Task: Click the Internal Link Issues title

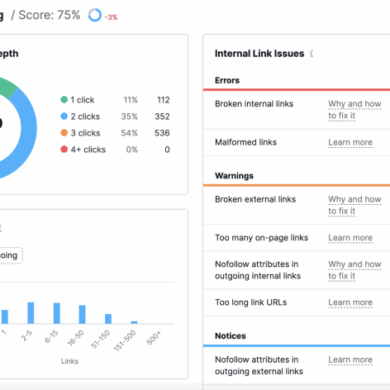Action: (259, 54)
